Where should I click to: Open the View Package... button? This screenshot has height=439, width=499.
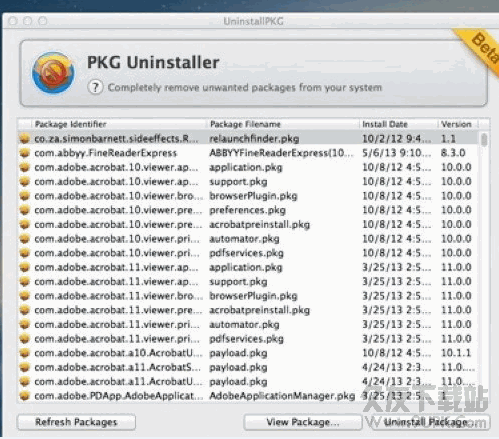[303, 422]
